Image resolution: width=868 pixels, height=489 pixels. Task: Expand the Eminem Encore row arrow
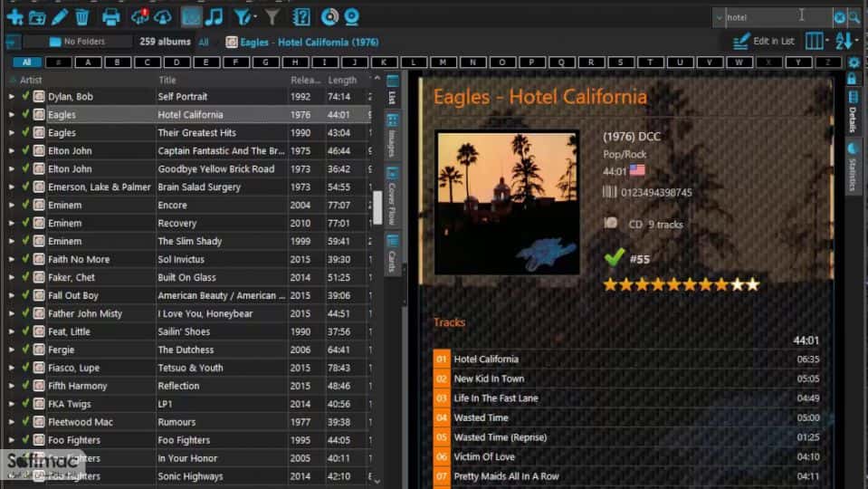pos(11,205)
